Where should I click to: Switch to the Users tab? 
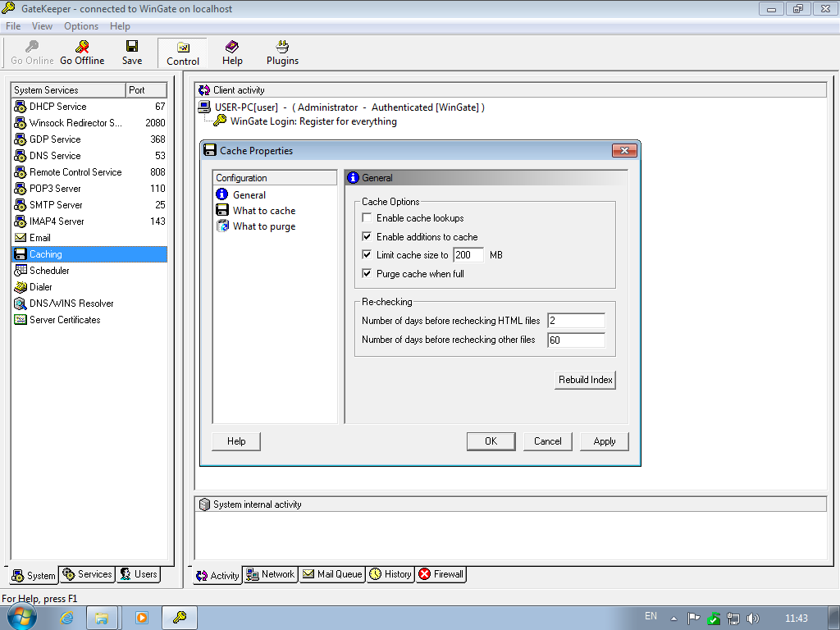point(139,574)
